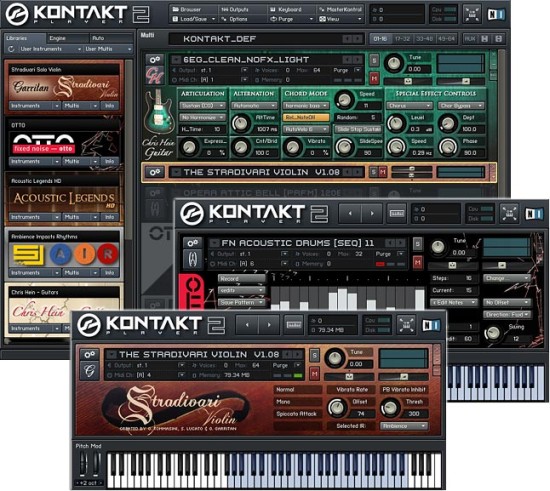Click the Chris Hein CH instrument icon
550x491 pixels.
tap(155, 75)
